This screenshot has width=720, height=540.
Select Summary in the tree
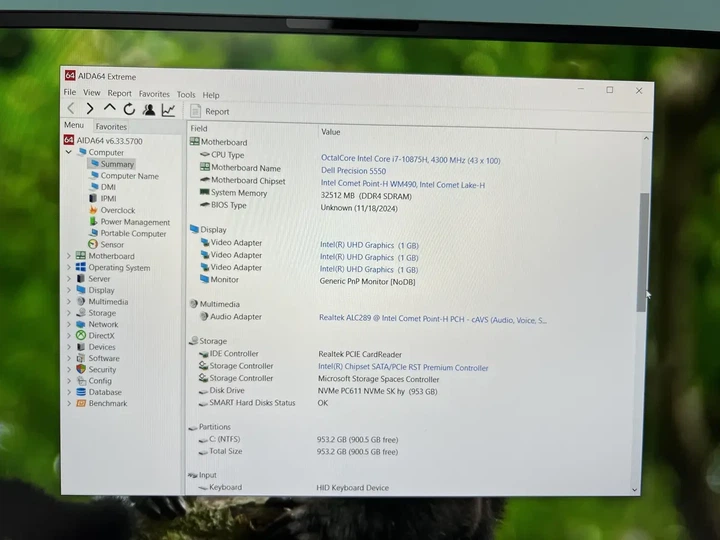(112, 164)
